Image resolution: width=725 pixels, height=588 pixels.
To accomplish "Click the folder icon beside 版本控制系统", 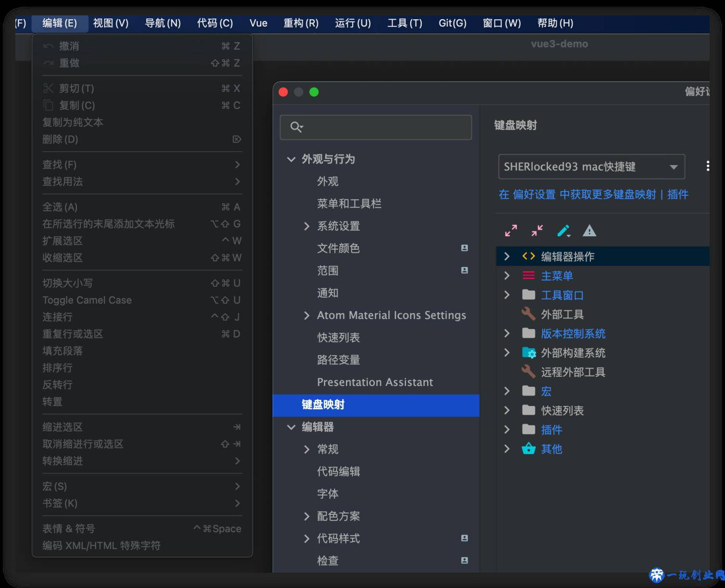I will pyautogui.click(x=529, y=333).
